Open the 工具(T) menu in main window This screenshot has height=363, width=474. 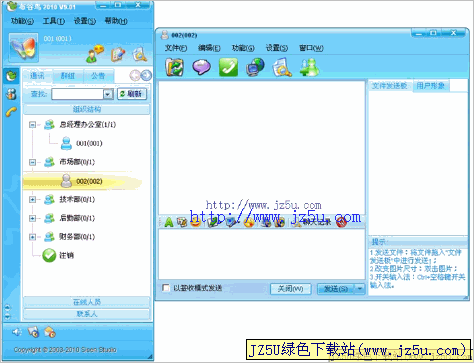pyautogui.click(x=54, y=21)
